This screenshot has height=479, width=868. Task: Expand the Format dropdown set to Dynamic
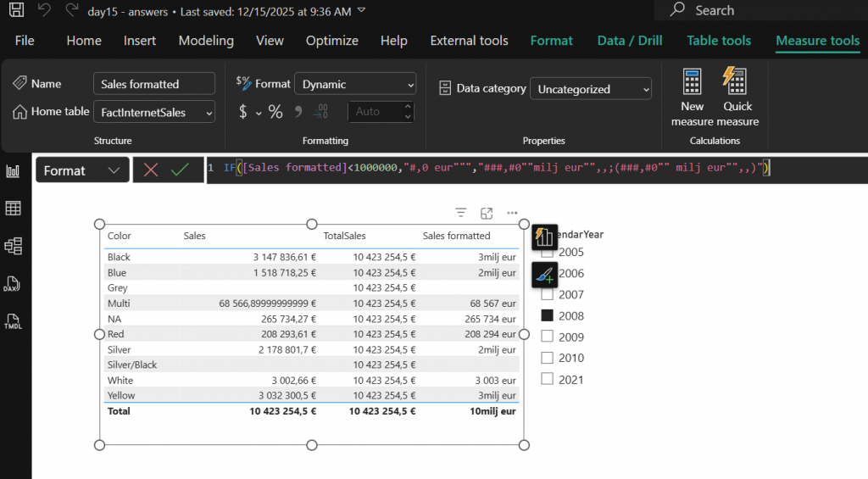pyautogui.click(x=355, y=84)
